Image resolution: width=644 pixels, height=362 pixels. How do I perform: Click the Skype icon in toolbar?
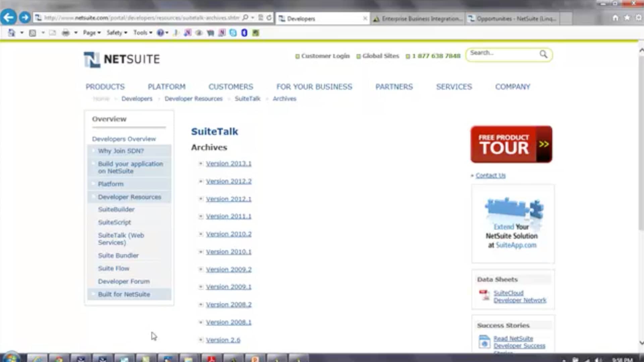233,33
